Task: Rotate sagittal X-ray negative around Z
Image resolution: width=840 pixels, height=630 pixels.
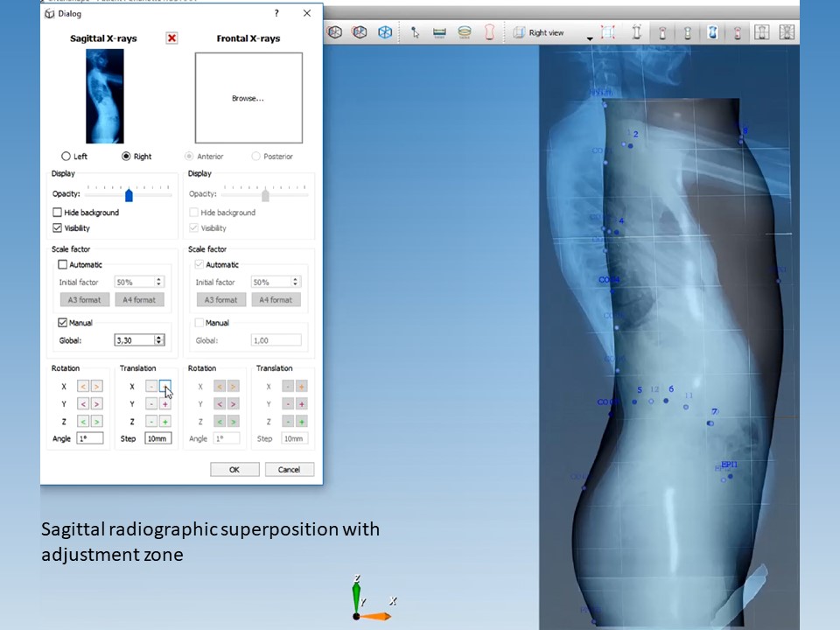Action: pos(83,422)
